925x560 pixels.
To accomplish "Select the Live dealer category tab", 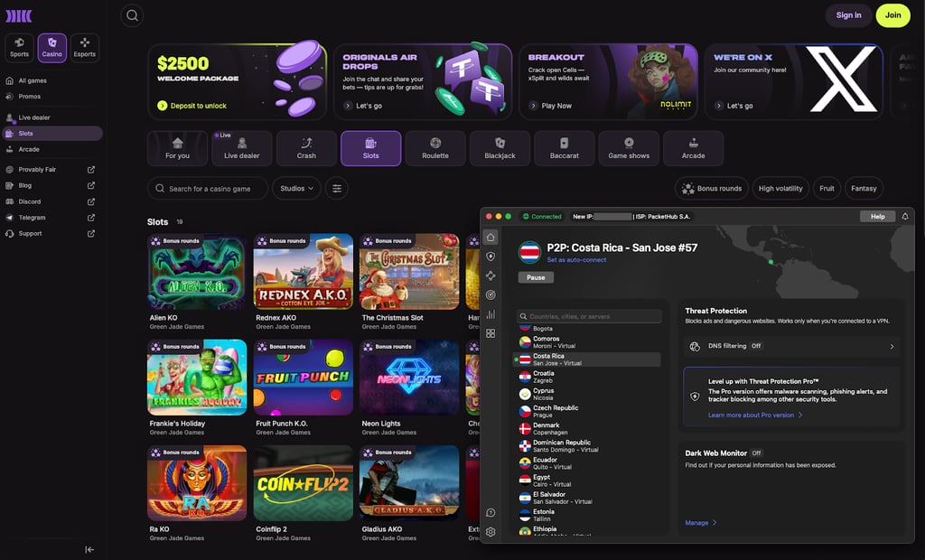I will [242, 148].
